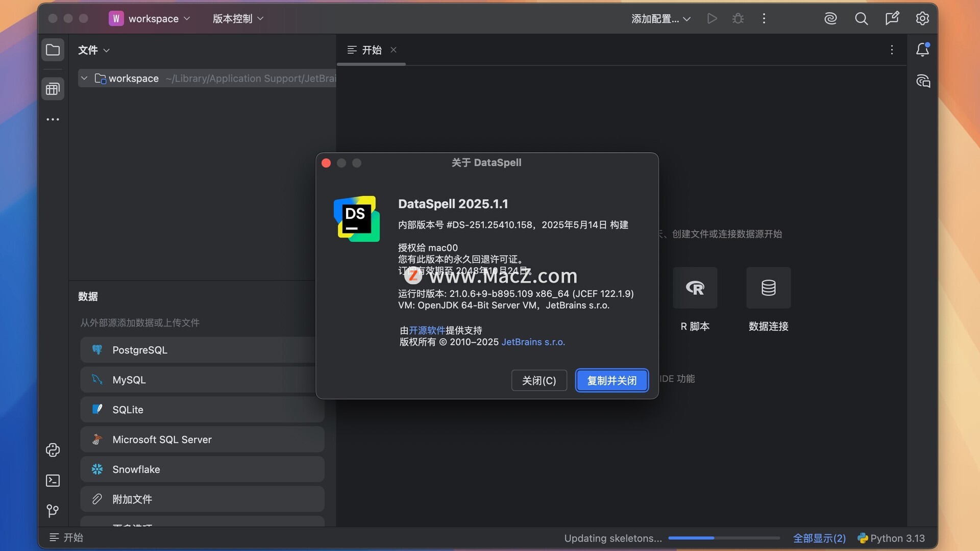Open the 版本控制 dropdown menu
Screen dimensions: 980x551
tap(238, 19)
